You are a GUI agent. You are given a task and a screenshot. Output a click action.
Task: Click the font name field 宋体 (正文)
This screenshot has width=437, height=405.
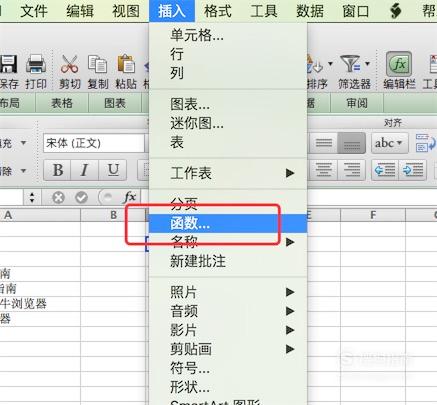94,143
